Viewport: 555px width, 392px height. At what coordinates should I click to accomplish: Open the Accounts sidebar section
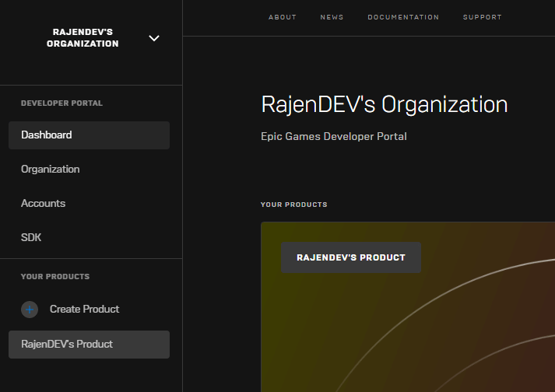(x=43, y=203)
